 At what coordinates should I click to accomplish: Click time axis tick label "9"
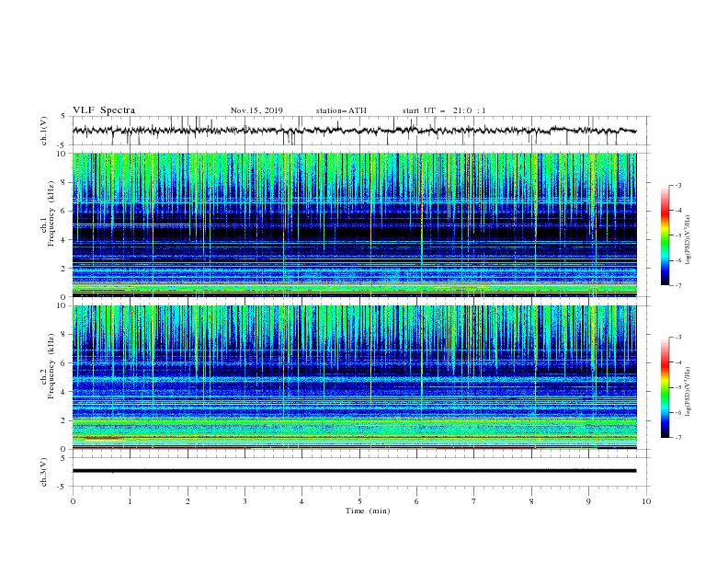pos(588,501)
